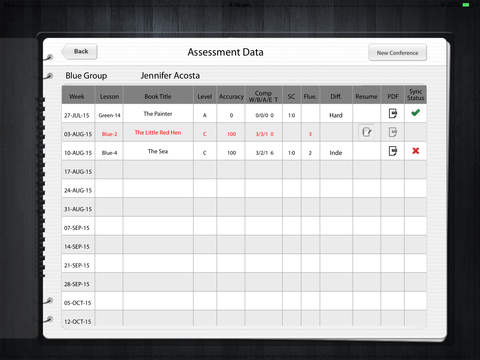Viewport: 480px width, 360px height.
Task: Start a New Conference
Action: (397, 53)
